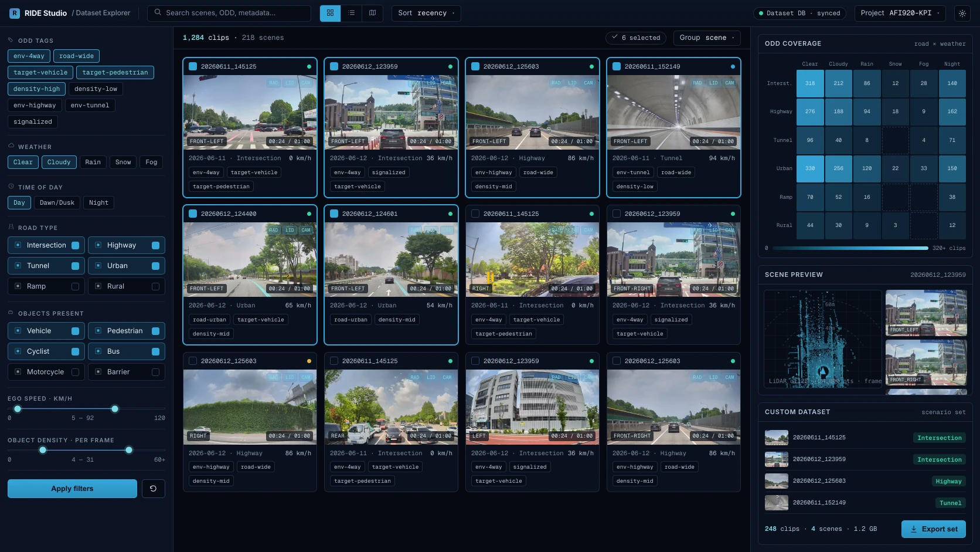Enable the Ramp road type checkbox
The height and width of the screenshot is (552, 980).
(75, 286)
